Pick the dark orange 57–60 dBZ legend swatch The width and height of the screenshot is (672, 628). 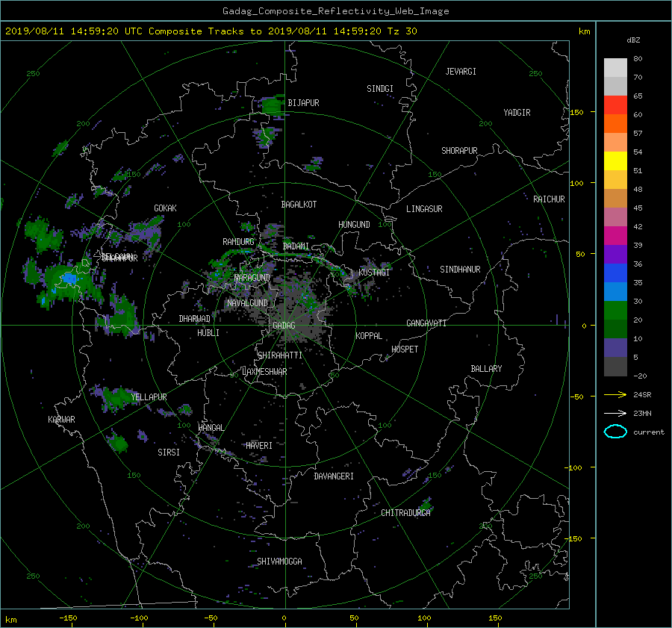(615, 124)
